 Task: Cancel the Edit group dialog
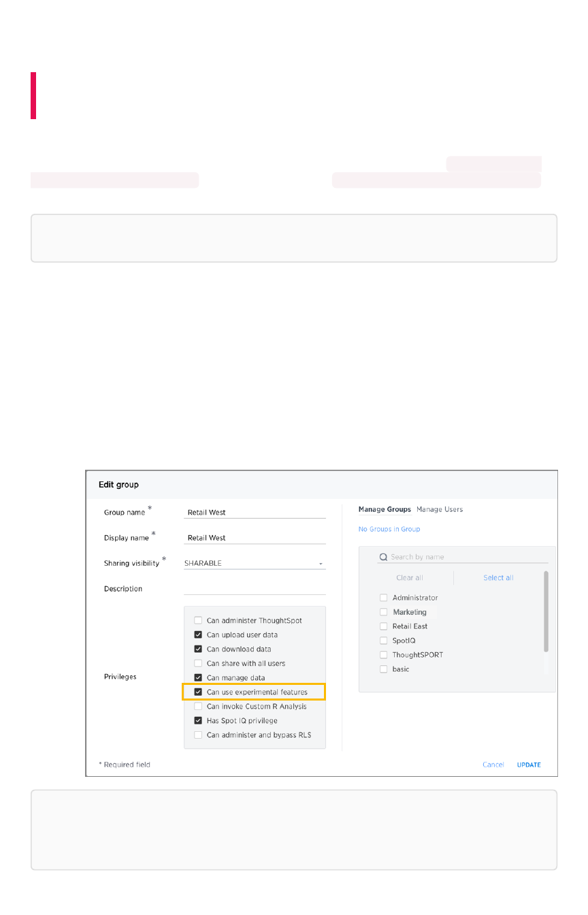coord(493,765)
